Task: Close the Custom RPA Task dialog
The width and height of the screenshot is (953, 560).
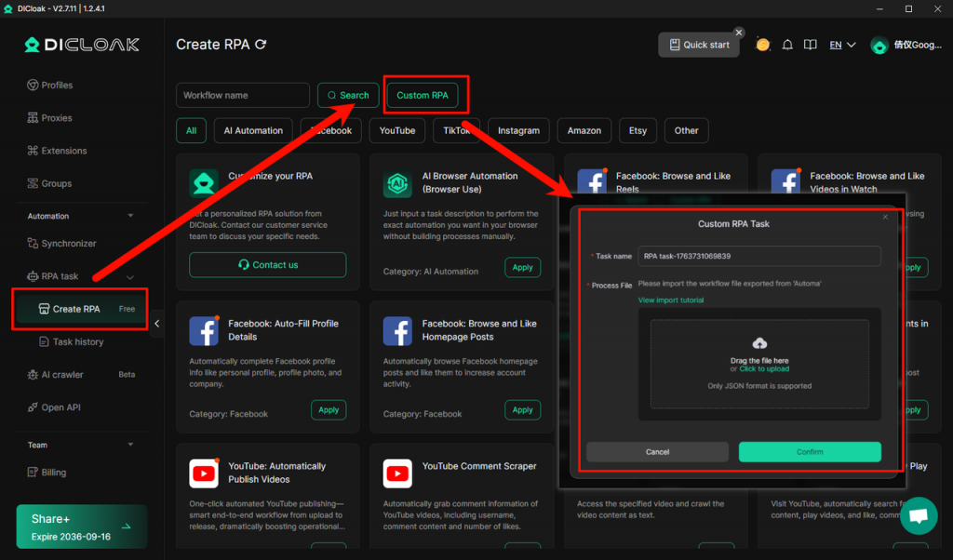Action: click(x=885, y=217)
